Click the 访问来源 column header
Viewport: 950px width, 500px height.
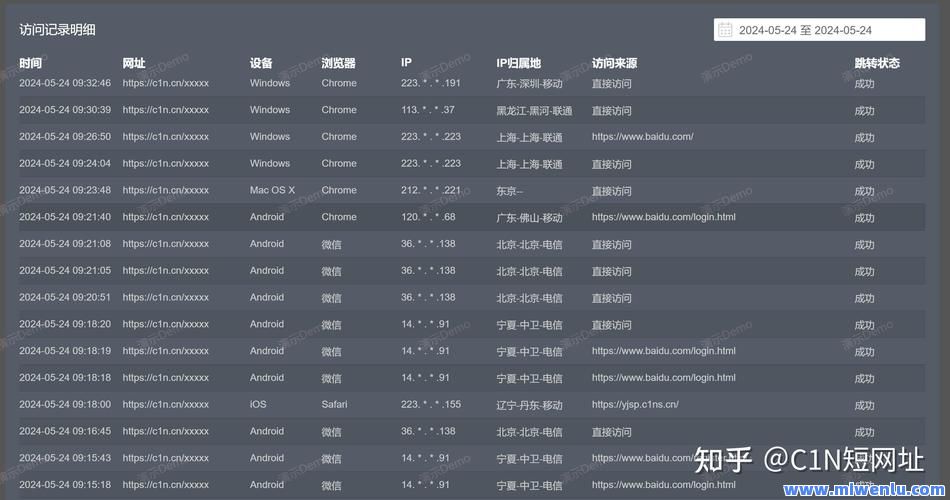[614, 63]
